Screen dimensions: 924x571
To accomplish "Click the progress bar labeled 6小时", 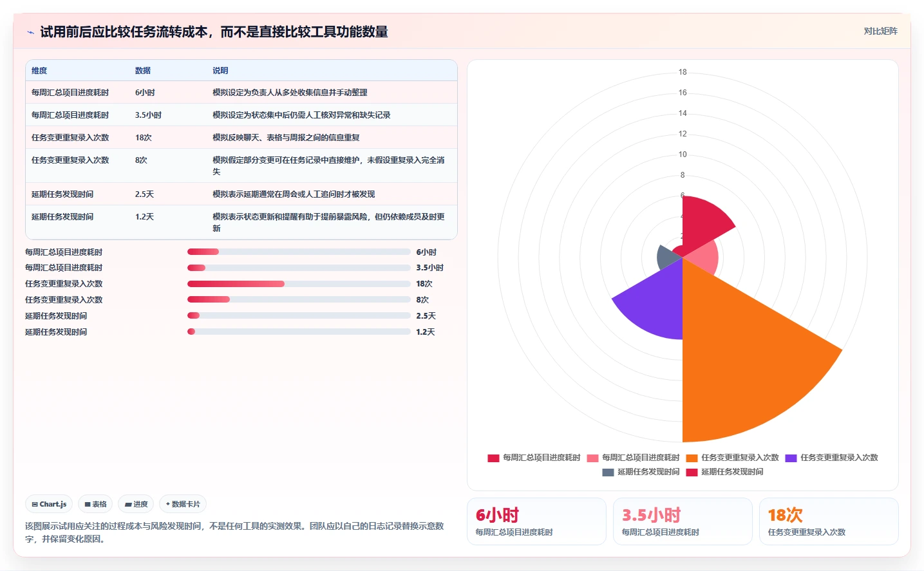I will click(299, 252).
